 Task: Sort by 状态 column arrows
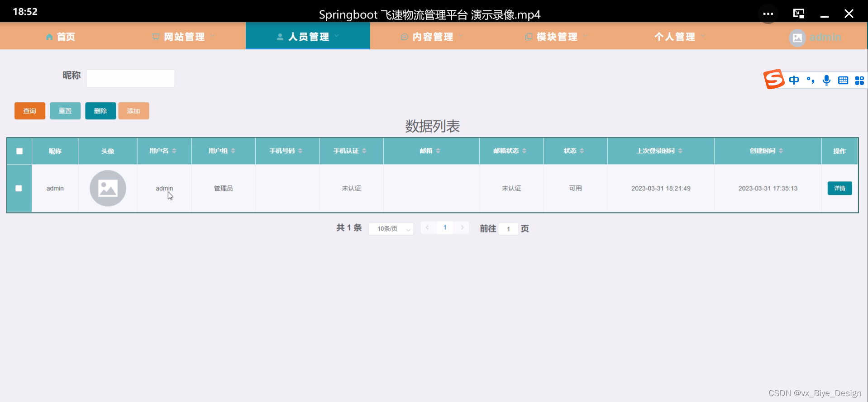582,151
